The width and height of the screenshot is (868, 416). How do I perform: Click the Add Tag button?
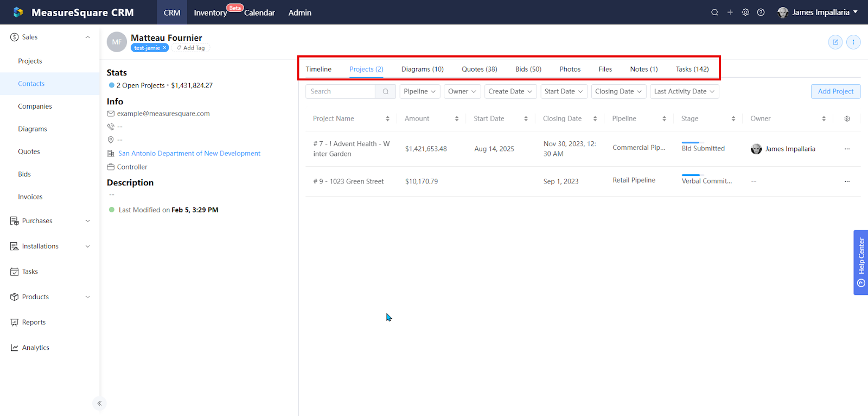pyautogui.click(x=191, y=48)
